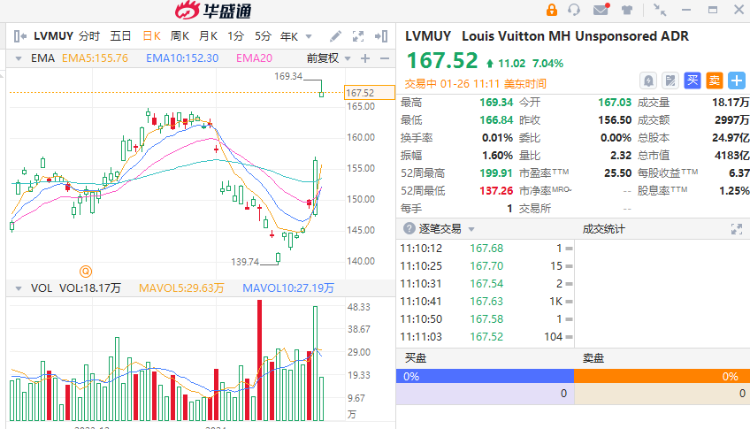This screenshot has height=429, width=750.
Task: Click the EMA5:155.76 label
Action: click(x=95, y=58)
